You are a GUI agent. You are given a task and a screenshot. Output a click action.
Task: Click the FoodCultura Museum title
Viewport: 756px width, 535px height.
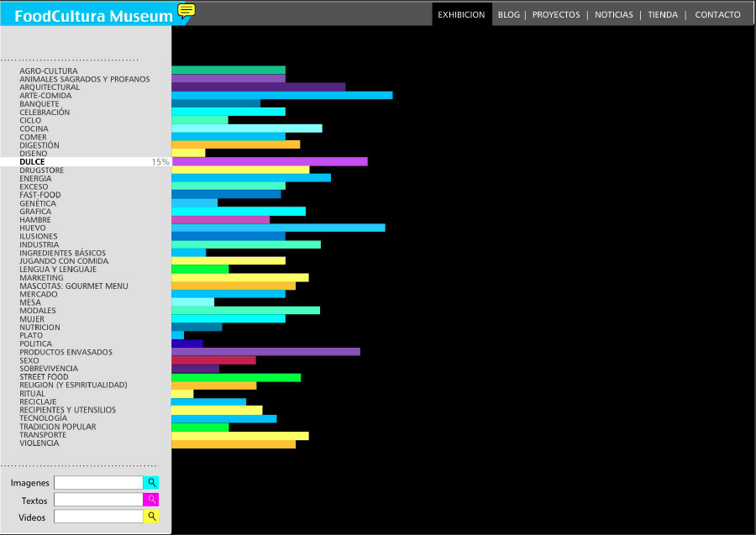tap(93, 14)
